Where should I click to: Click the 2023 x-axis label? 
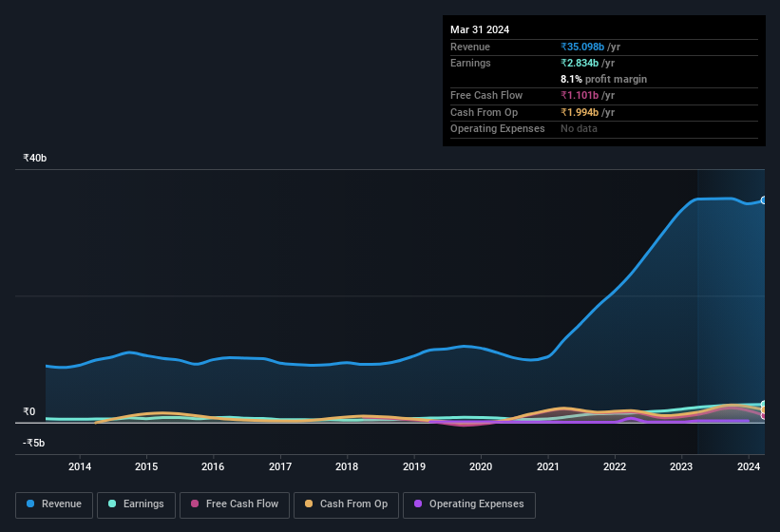click(681, 466)
